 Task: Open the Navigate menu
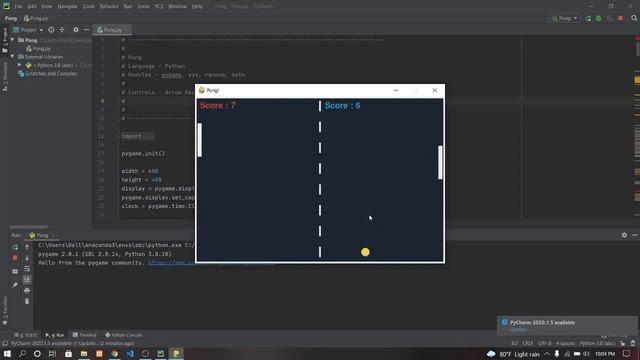tap(67, 7)
